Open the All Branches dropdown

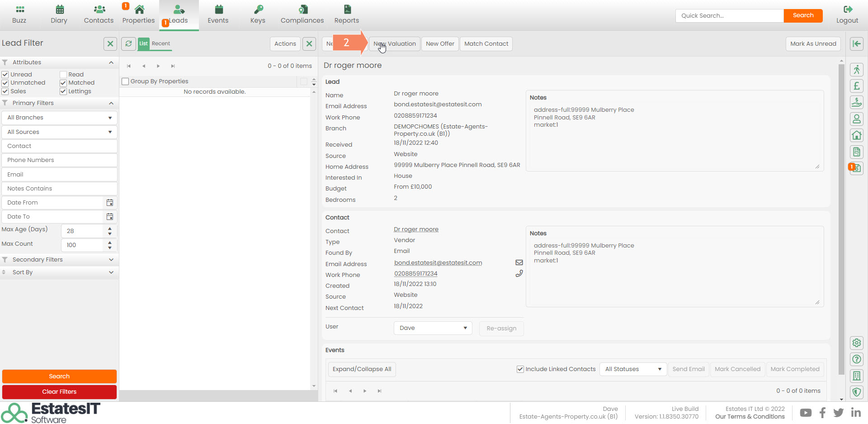(x=59, y=118)
